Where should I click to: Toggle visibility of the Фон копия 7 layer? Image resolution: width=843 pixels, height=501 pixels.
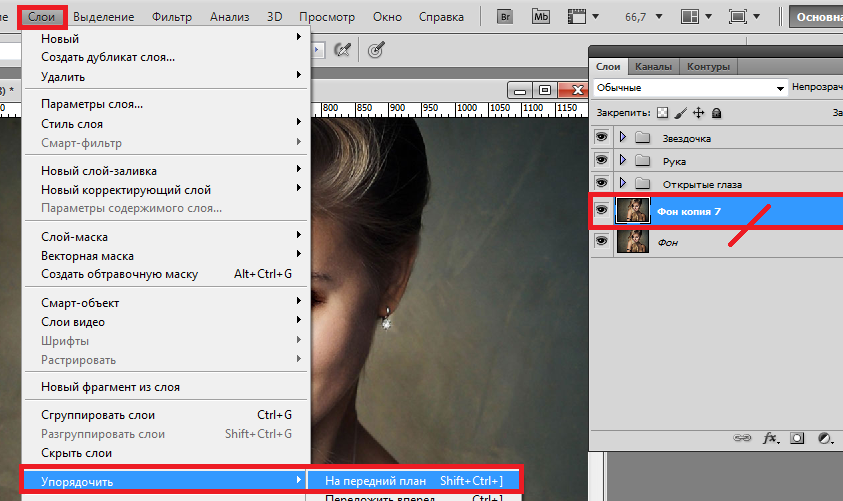pyautogui.click(x=601, y=211)
